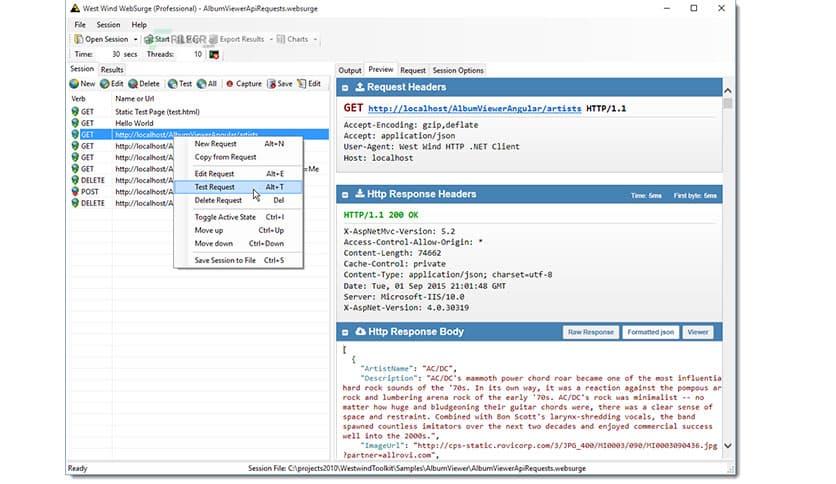The image size is (836, 484).
Task: Switch to the Session Options tab
Action: (458, 70)
